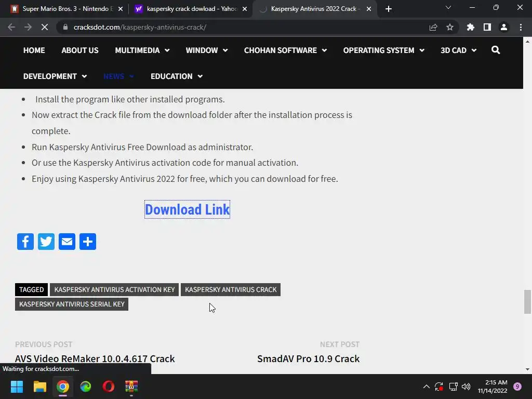Screen dimensions: 532x399
Task: Open more share options plus icon
Action: click(x=88, y=242)
